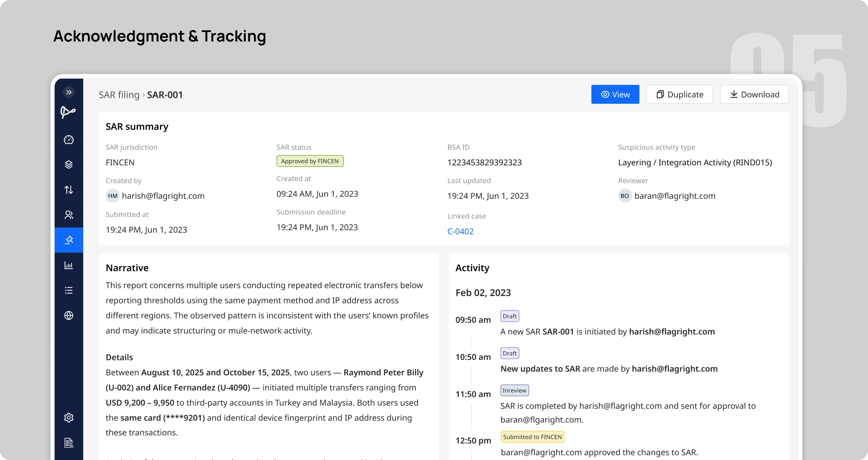Open the document search icon at the sidebar bottom
The width and height of the screenshot is (868, 460).
(x=69, y=443)
